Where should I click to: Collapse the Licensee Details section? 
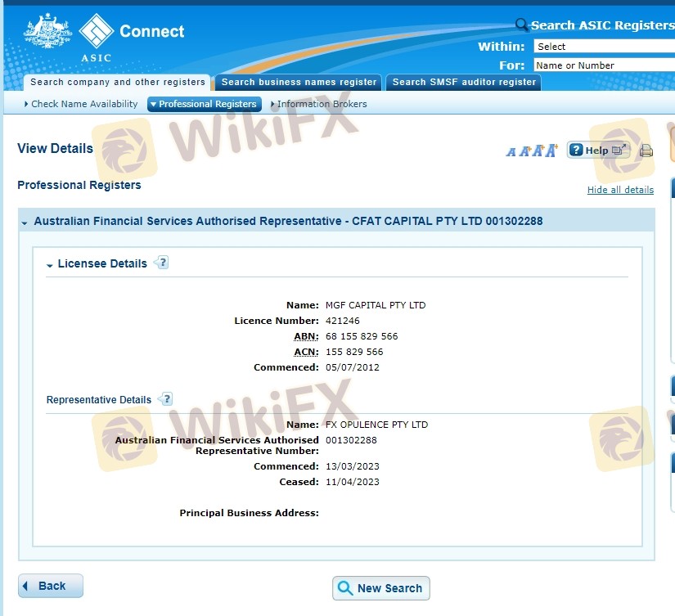[x=51, y=264]
